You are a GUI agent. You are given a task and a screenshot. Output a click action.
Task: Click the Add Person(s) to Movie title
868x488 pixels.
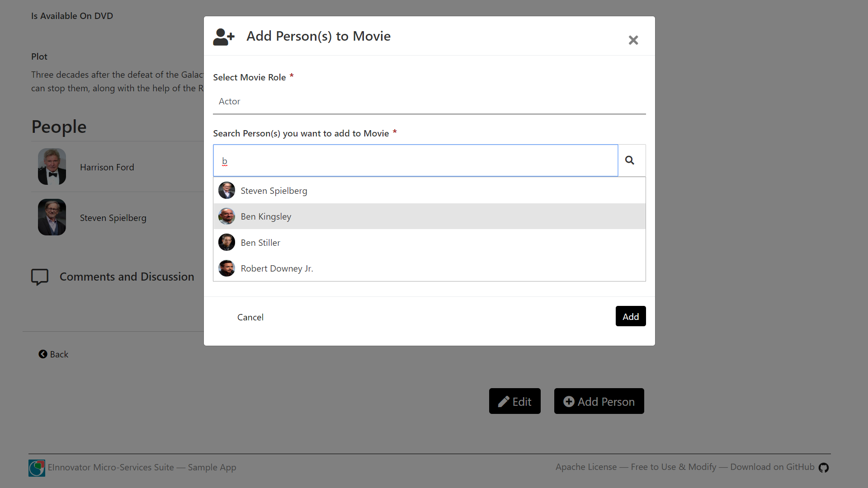coord(319,36)
